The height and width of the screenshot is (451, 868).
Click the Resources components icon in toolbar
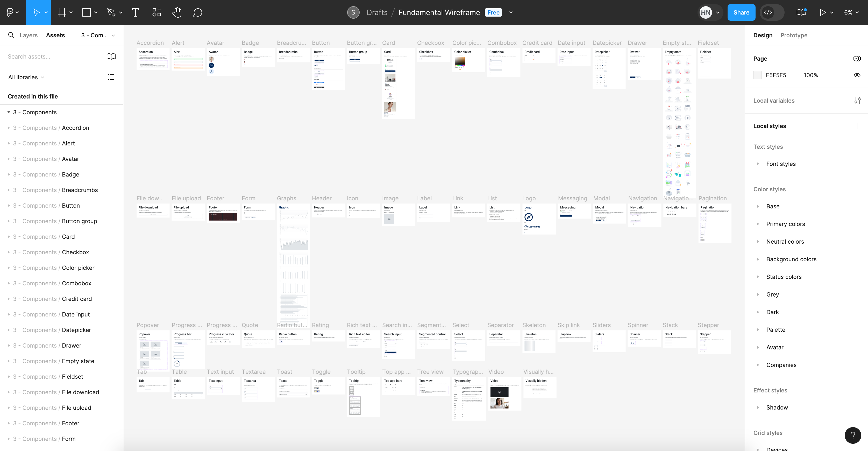pos(156,12)
